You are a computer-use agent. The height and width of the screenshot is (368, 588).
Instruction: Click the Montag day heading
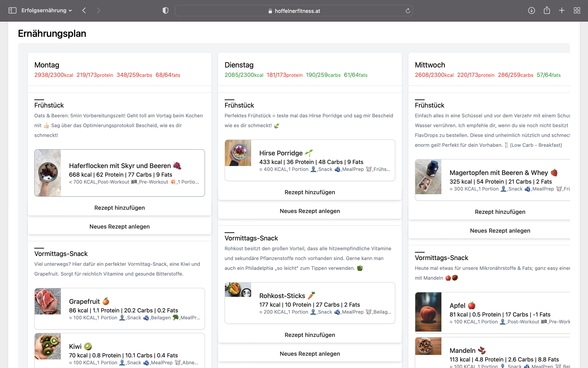pos(47,65)
